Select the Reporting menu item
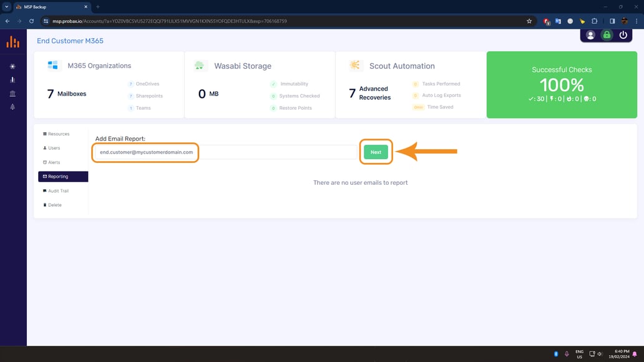 (x=63, y=176)
